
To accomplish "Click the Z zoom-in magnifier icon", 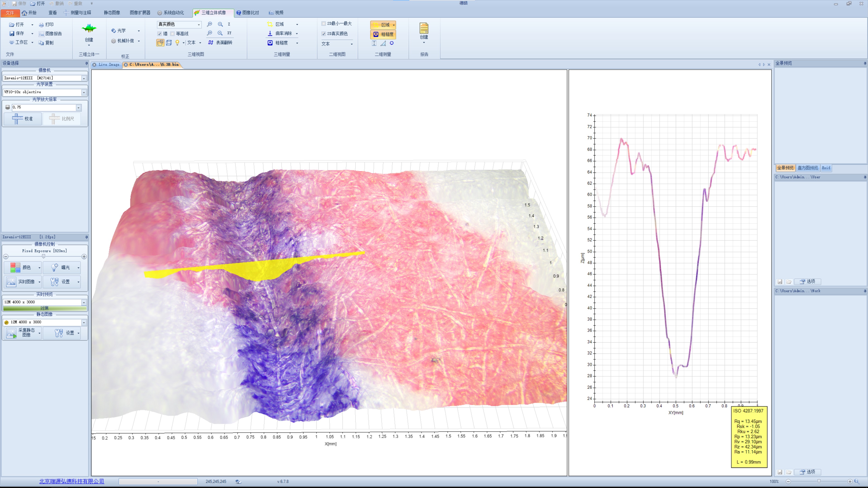I will coord(209,24).
